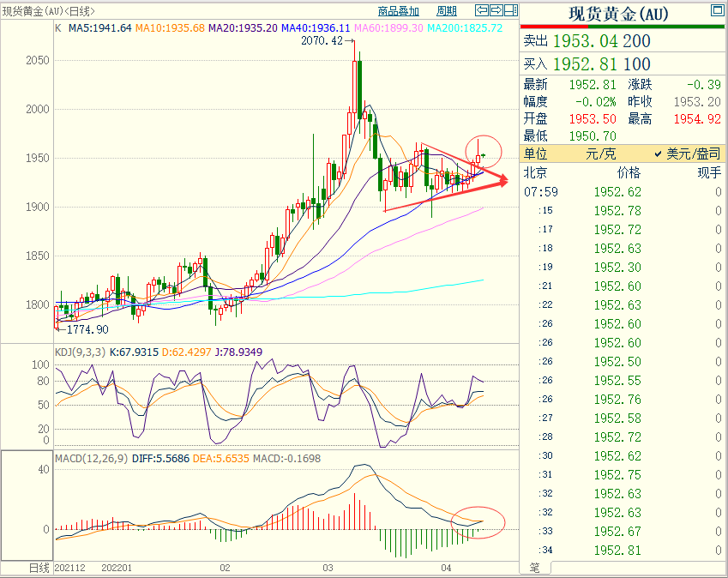Click the 03 month axis label
This screenshot has height=578, width=728.
(x=328, y=568)
